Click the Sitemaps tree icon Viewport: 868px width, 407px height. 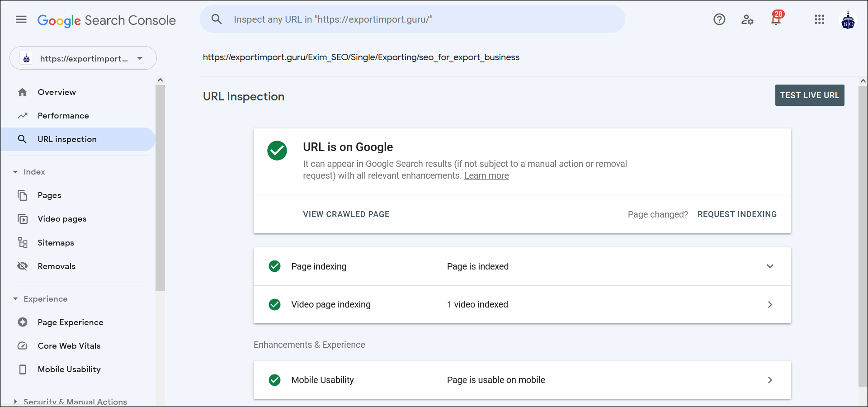(x=23, y=242)
